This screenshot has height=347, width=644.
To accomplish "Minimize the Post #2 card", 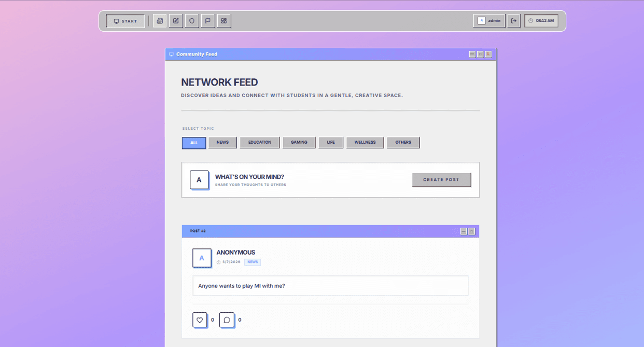I will point(464,231).
